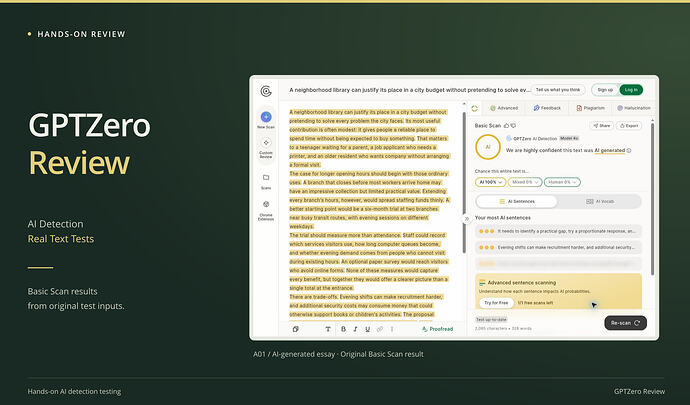This screenshot has width=690, height=405.
Task: Click the Proofread button
Action: (437, 329)
